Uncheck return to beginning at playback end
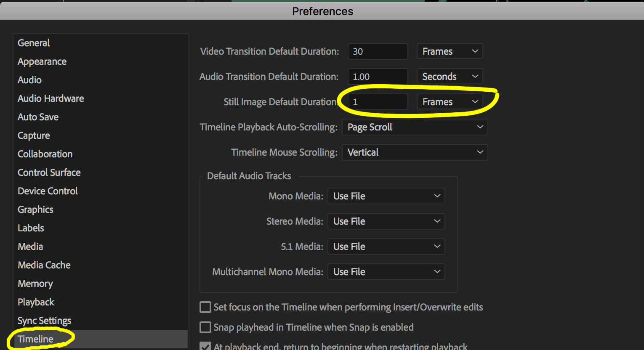644x350 pixels. (205, 347)
